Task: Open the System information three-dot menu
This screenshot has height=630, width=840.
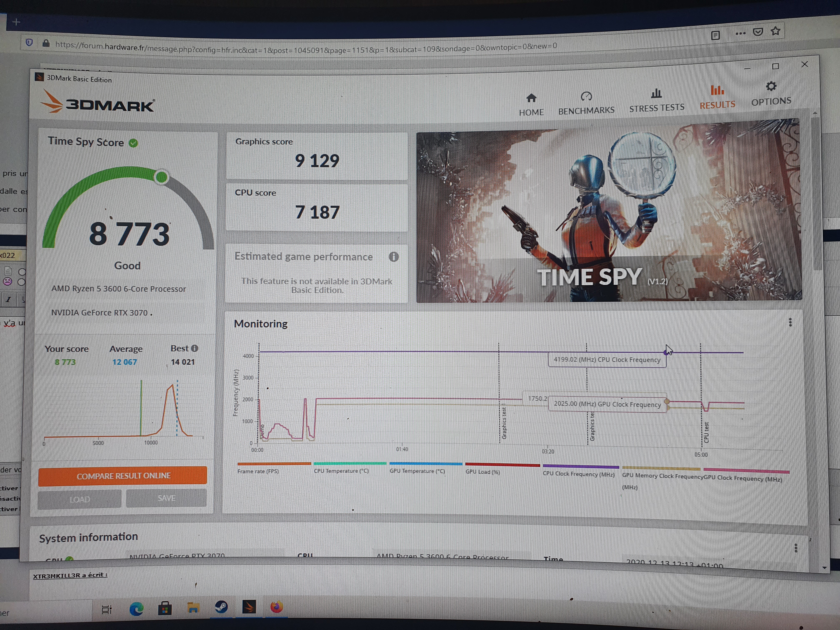Action: click(x=796, y=548)
